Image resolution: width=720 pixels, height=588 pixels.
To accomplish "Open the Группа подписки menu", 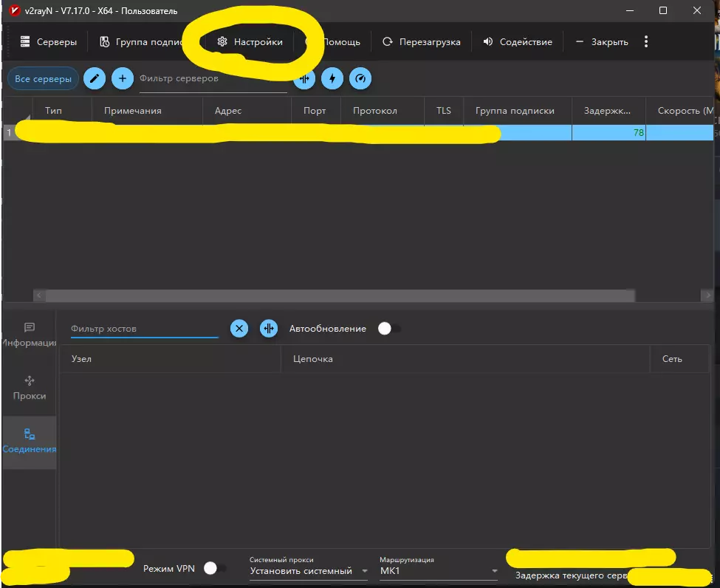I will pos(142,42).
